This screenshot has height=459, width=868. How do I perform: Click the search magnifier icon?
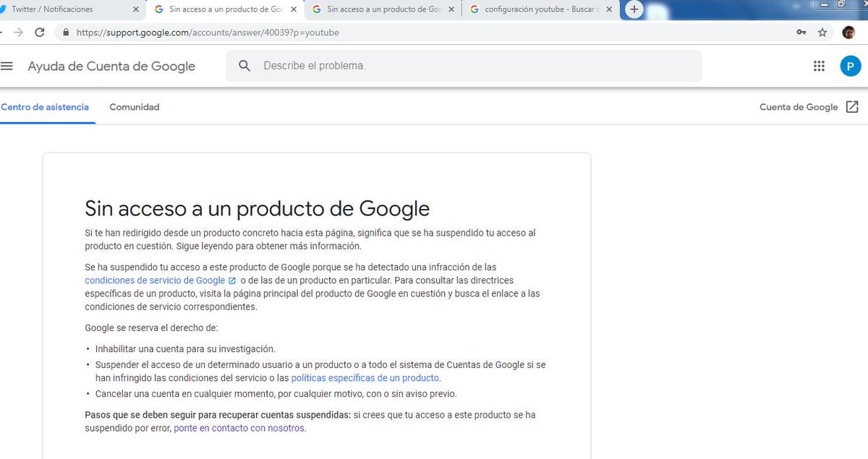pyautogui.click(x=244, y=66)
